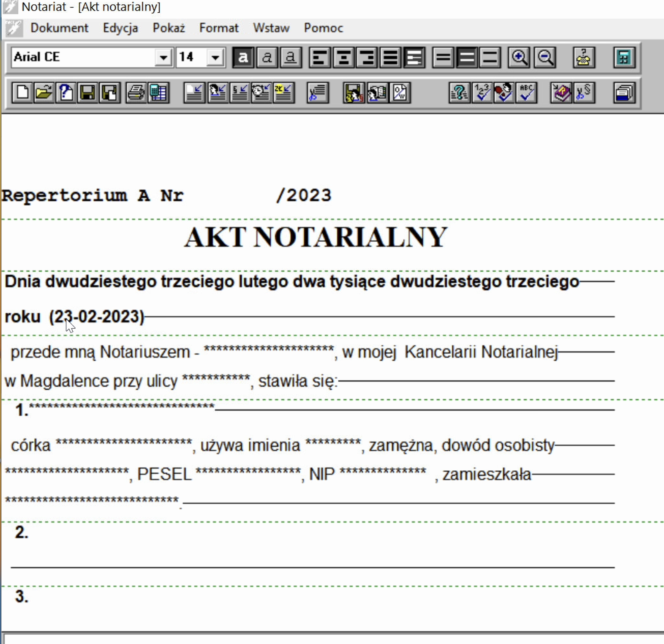Click the purple R book icon
This screenshot has width=664, height=644.
(x=561, y=93)
